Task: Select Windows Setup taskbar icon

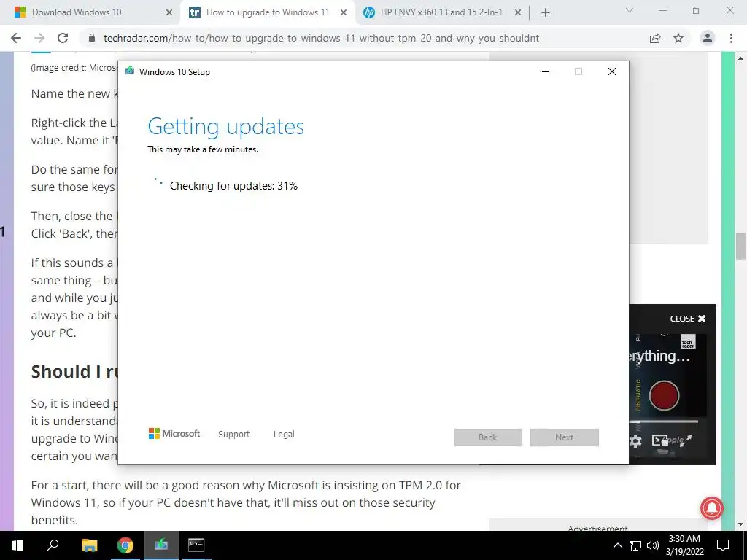Action: click(x=161, y=545)
